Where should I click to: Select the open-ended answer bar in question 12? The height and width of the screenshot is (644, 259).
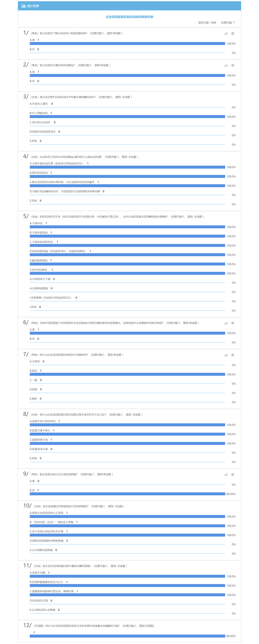(127, 636)
